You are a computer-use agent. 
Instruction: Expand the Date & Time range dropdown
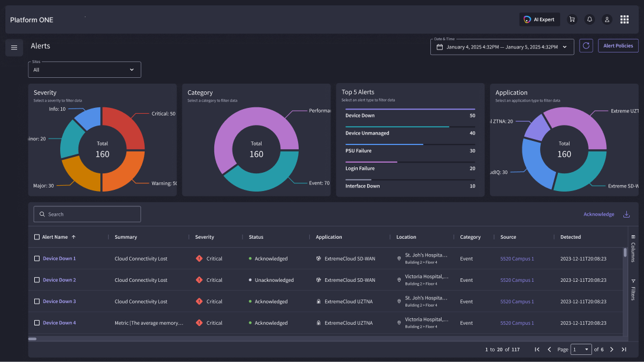pos(565,47)
